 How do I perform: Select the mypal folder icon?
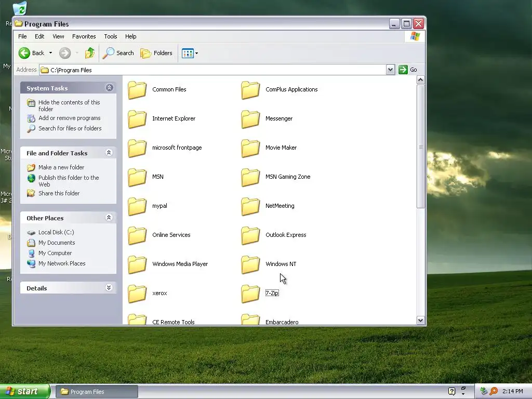137,207
